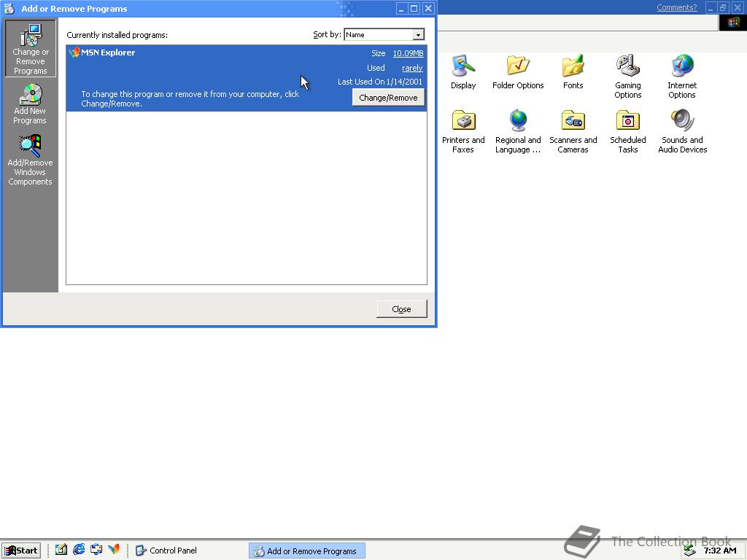Image resolution: width=747 pixels, height=560 pixels.
Task: Open Scheduled Tasks in Control Panel
Action: click(627, 131)
